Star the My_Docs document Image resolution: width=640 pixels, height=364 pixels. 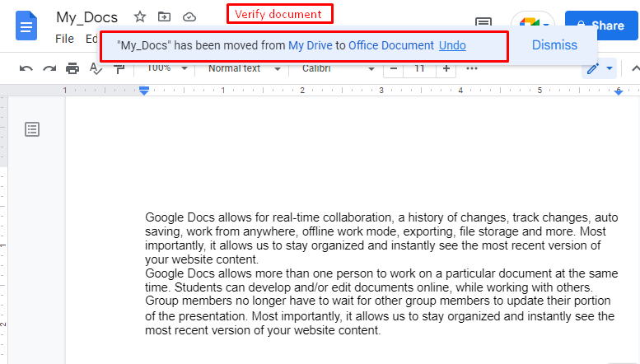[x=140, y=16]
